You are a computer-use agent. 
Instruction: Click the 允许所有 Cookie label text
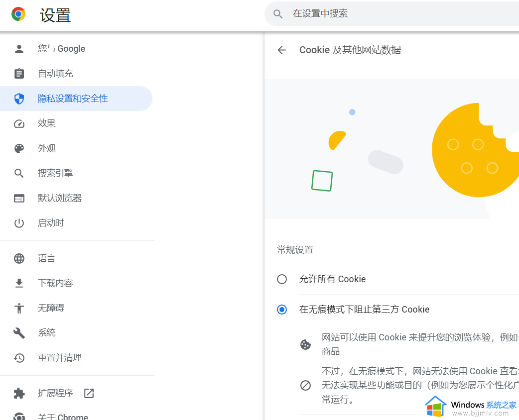click(x=332, y=279)
